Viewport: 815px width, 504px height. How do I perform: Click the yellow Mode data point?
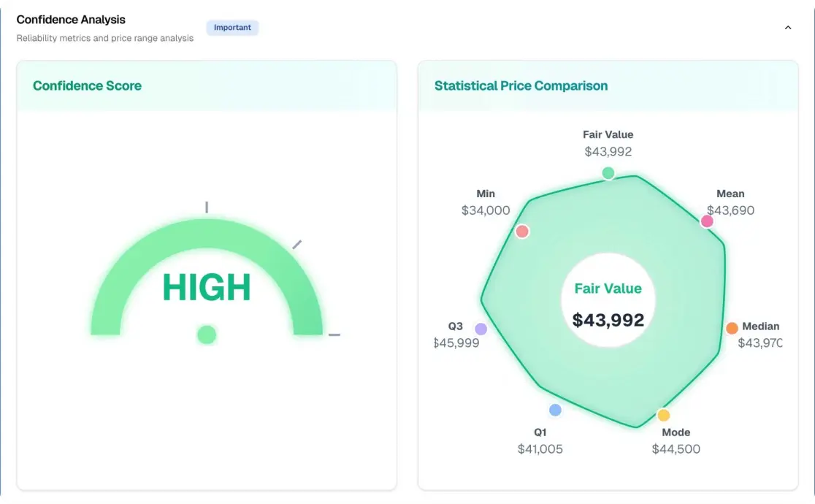click(x=663, y=414)
